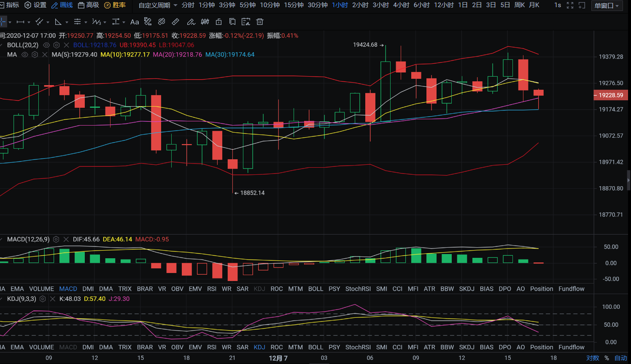
Task: Click the lock drawings icon
Action: [x=218, y=22]
